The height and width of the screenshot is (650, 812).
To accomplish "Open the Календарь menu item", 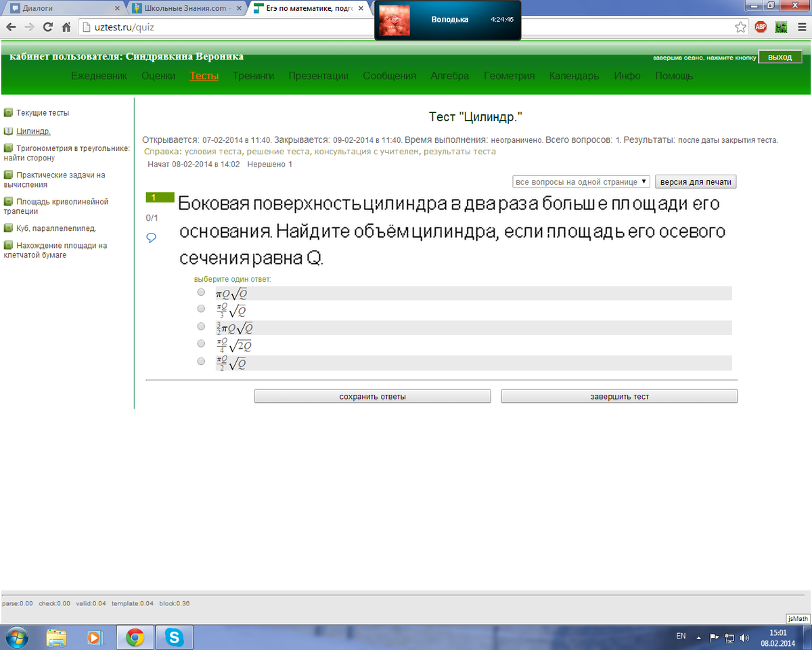I will pyautogui.click(x=574, y=76).
